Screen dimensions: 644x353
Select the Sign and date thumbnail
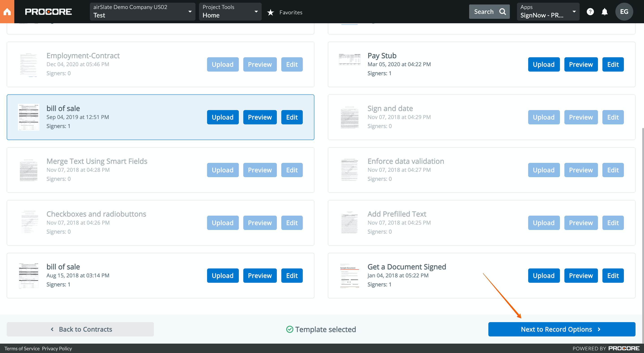pyautogui.click(x=350, y=117)
